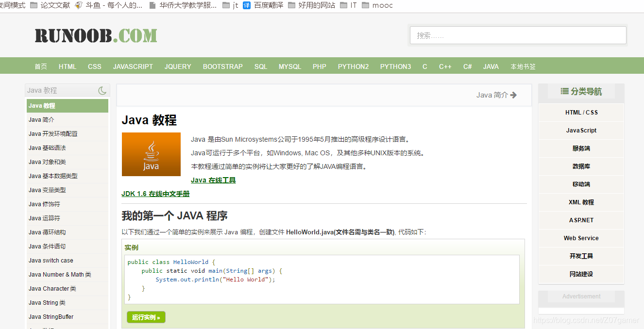
Task: Open Java 开发环境配置 in the sidebar
Action: coord(68,134)
